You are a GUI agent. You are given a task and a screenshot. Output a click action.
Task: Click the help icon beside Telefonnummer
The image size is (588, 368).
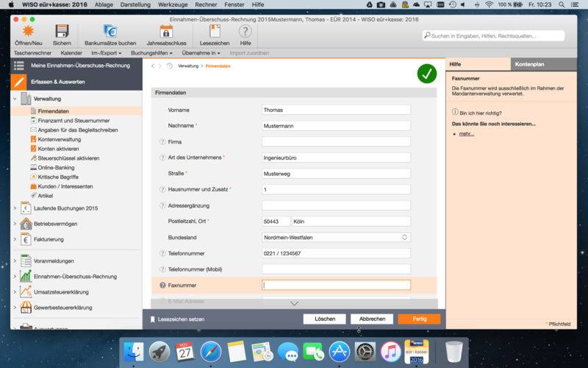[162, 253]
